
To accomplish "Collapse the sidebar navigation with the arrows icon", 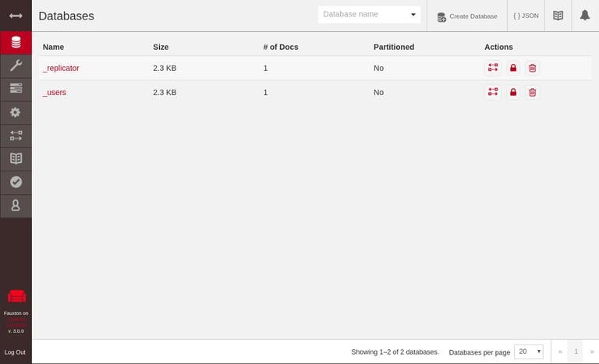I will coord(16,16).
